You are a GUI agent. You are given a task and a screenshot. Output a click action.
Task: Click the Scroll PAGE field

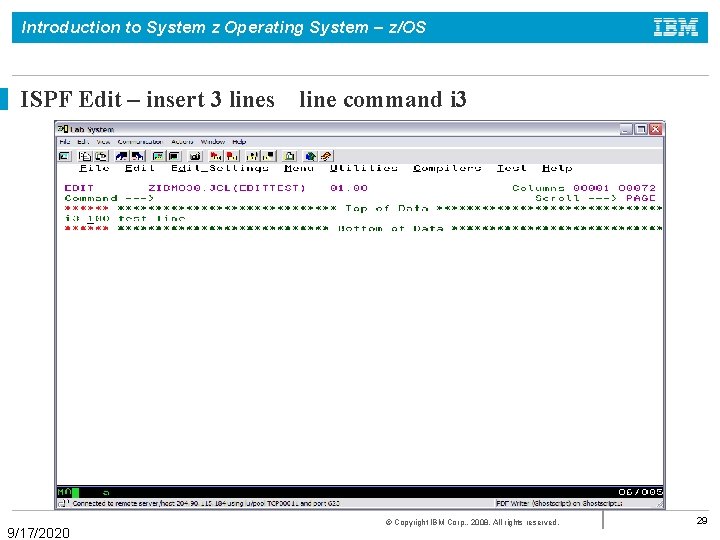click(x=641, y=198)
